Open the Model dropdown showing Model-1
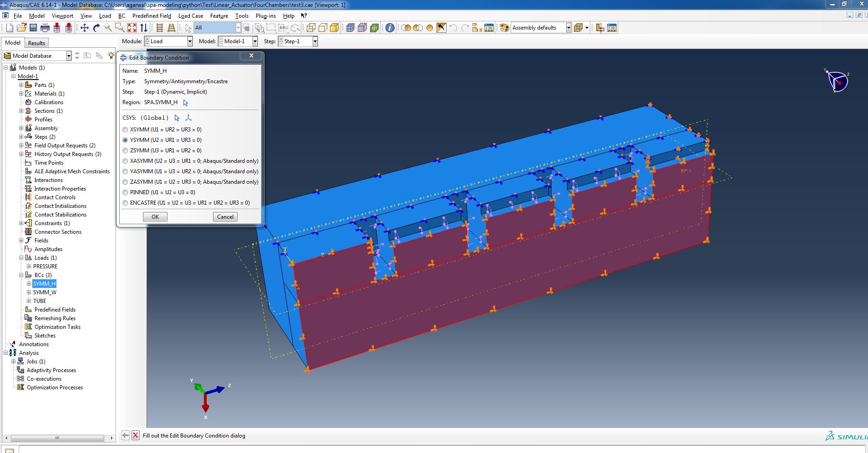Image resolution: width=868 pixels, height=453 pixels. tap(238, 41)
